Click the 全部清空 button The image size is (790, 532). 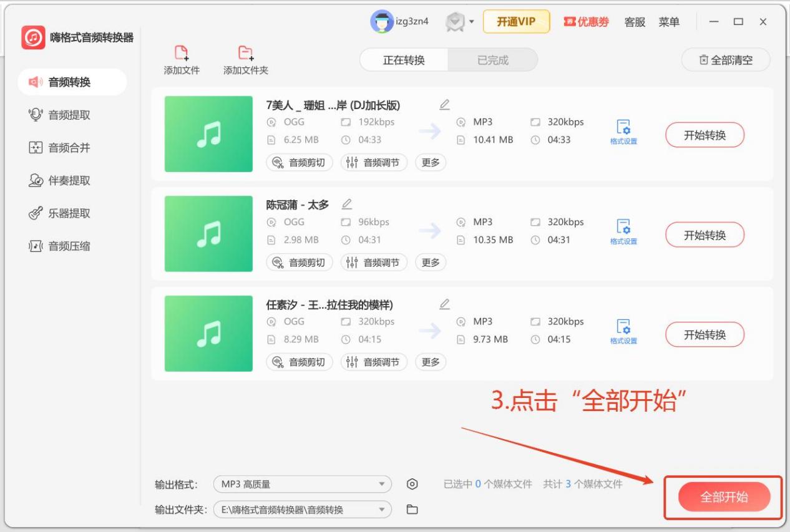726,60
